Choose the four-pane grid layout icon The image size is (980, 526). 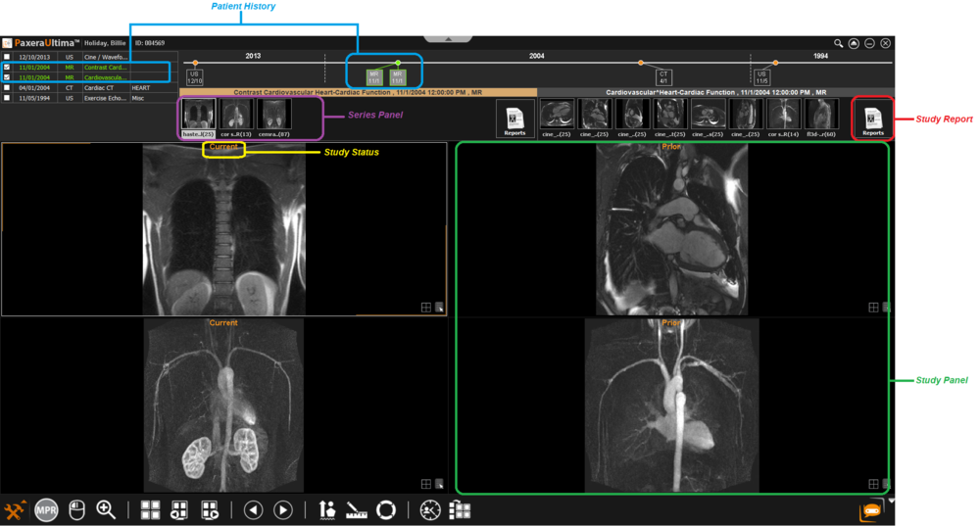point(150,510)
